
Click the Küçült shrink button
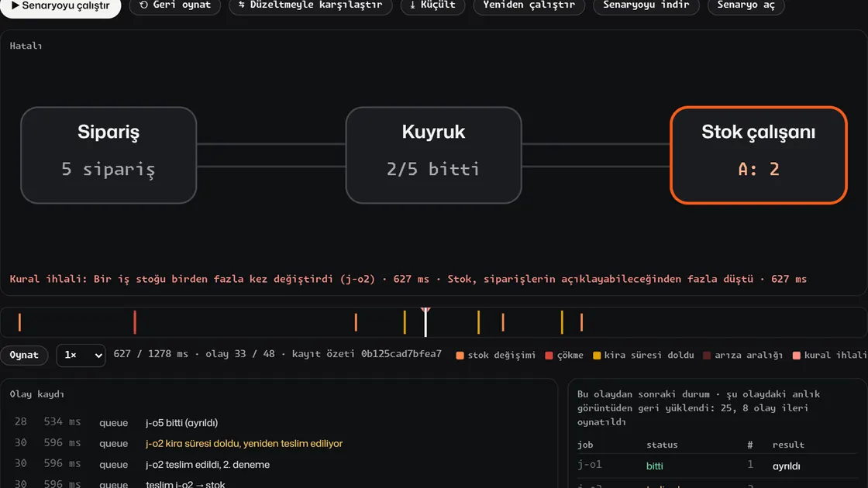433,5
